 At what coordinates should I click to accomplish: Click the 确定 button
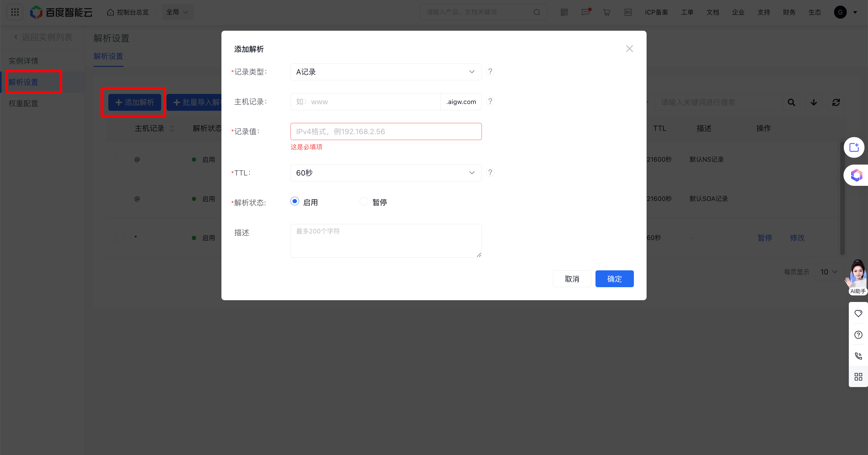click(614, 279)
